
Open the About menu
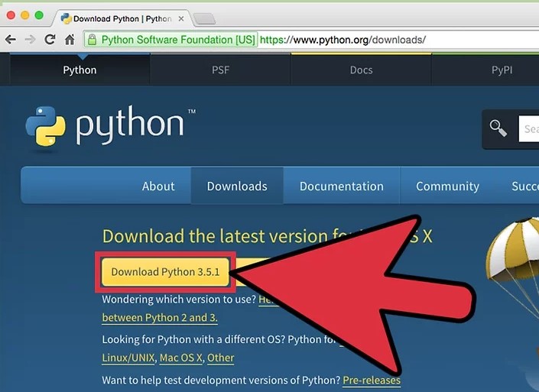tap(158, 186)
